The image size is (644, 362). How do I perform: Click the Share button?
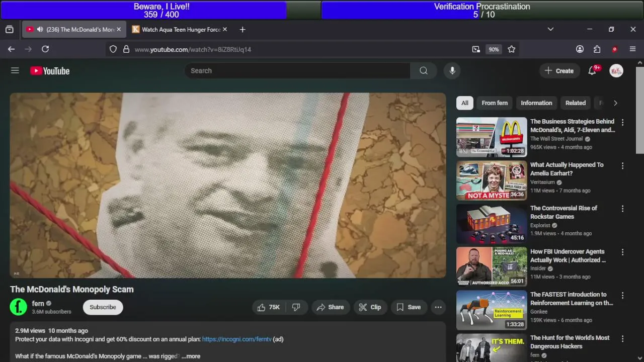point(330,307)
